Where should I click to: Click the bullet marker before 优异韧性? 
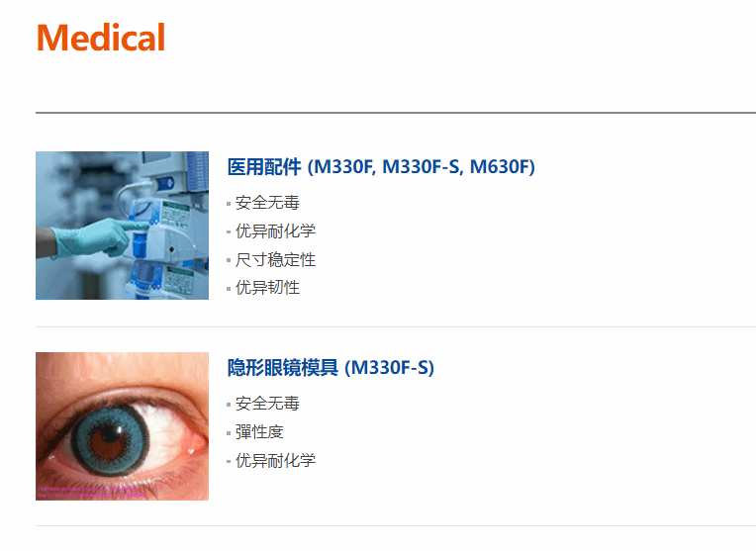tap(229, 289)
